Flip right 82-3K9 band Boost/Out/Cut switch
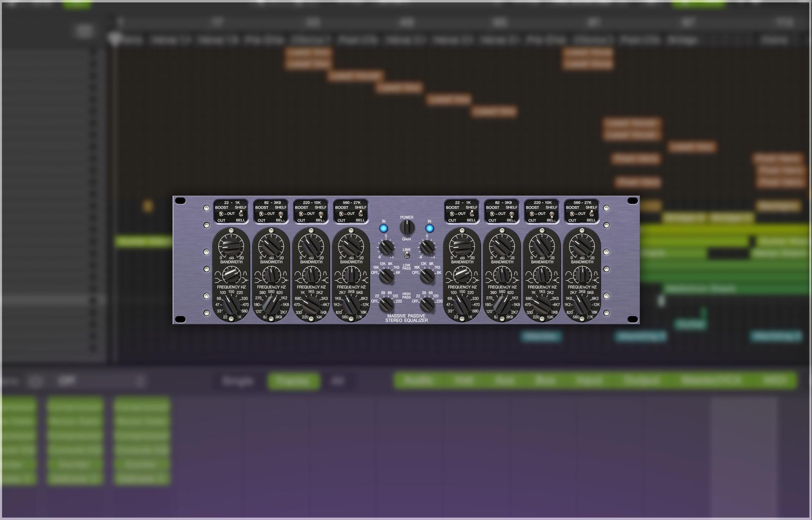The image size is (812, 520). coord(492,214)
